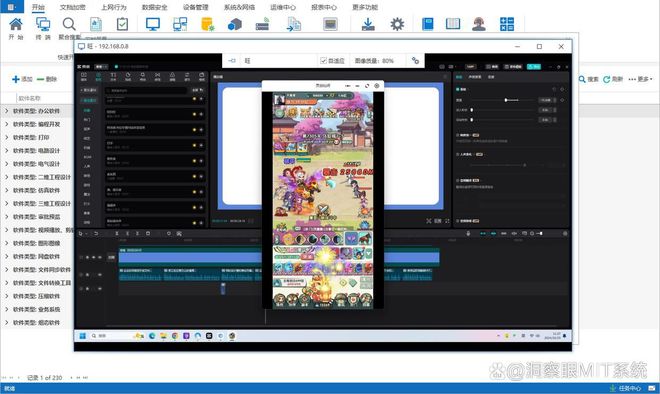Expand 软件类型: 打印 row
This screenshot has width=660, height=394.
click(6, 137)
